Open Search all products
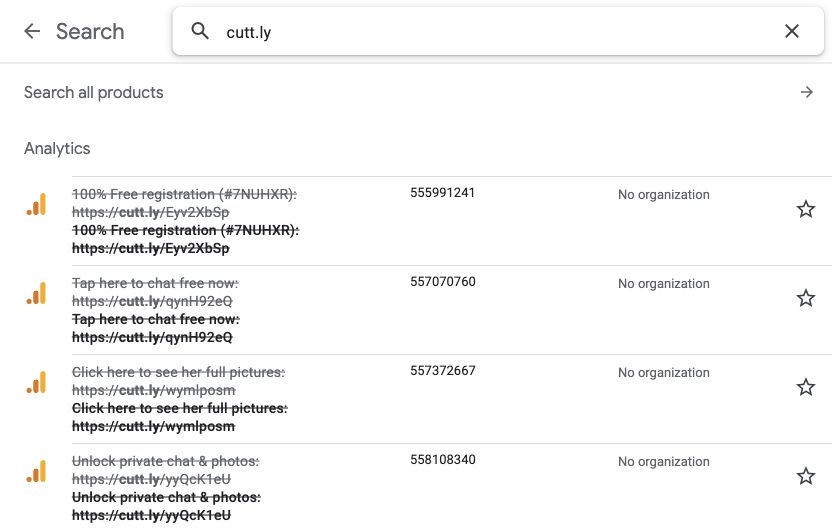The height and width of the screenshot is (532, 832). pyautogui.click(x=93, y=92)
